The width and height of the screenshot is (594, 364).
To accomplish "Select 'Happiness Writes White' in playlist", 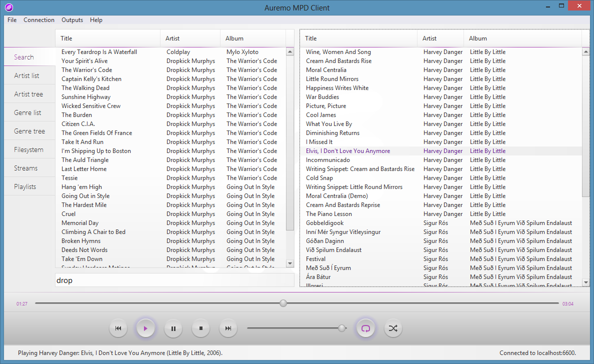I will (x=441, y=88).
